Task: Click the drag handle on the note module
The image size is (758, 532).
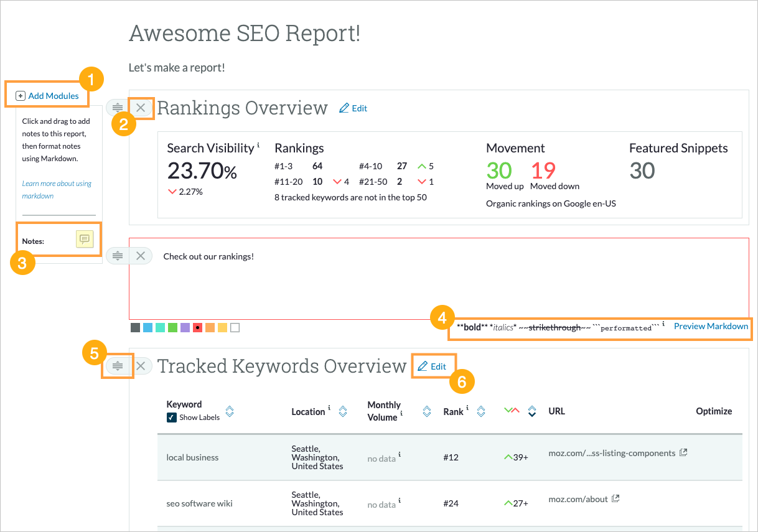Action: (118, 256)
